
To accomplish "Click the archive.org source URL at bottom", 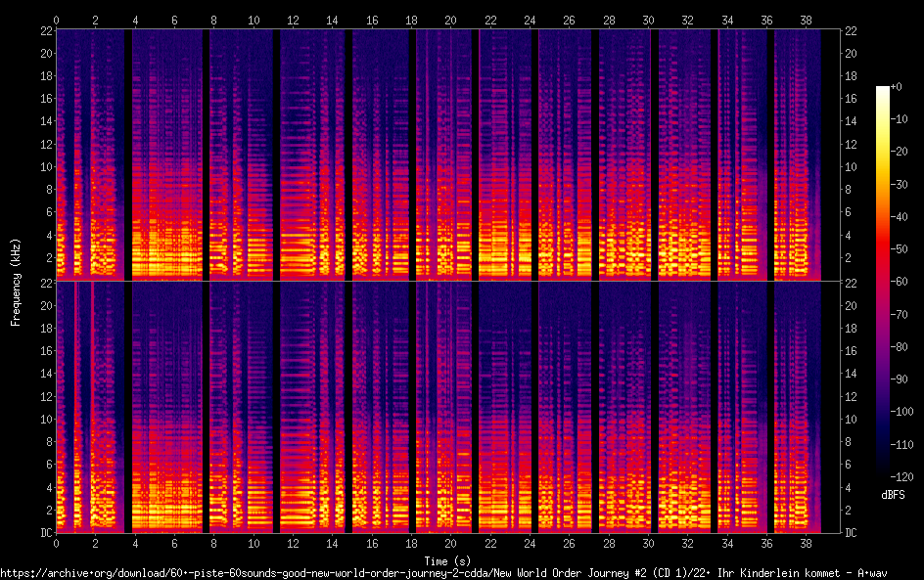I will tap(442, 573).
